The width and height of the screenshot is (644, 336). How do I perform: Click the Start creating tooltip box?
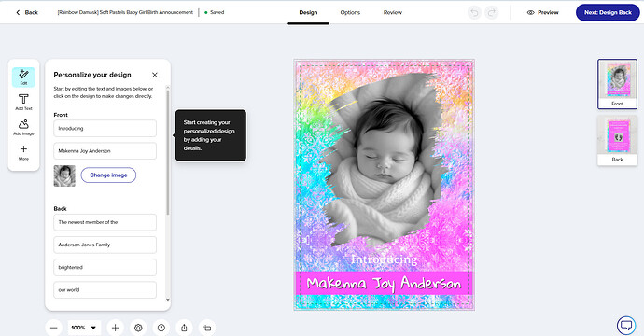211,135
